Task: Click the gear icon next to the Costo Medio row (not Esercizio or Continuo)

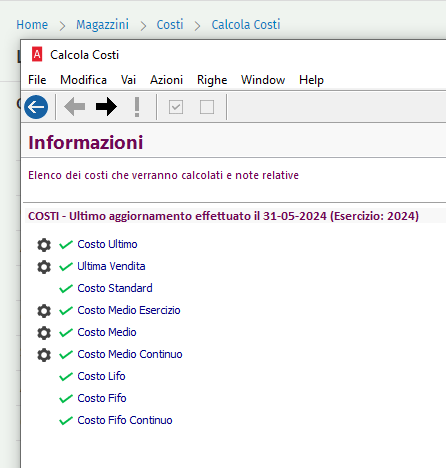Action: [x=44, y=333]
